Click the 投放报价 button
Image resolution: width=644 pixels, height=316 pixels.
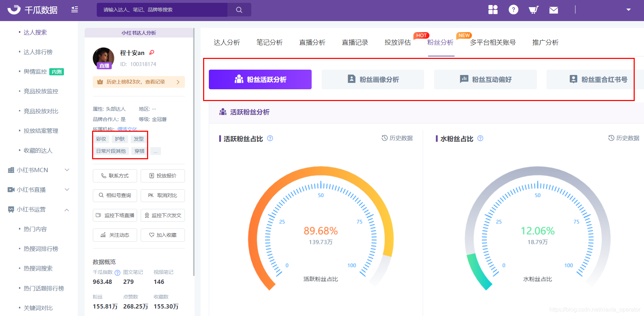click(163, 176)
